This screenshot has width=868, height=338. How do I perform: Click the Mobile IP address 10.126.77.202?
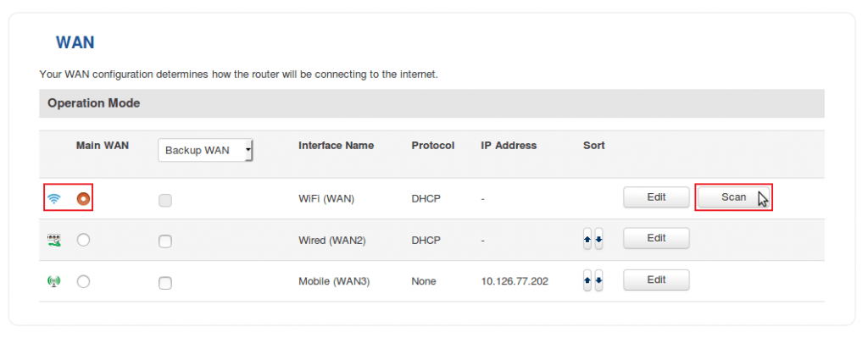[515, 281]
